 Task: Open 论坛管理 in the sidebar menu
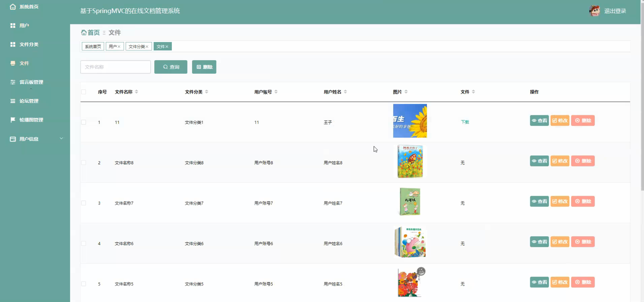pyautogui.click(x=29, y=101)
